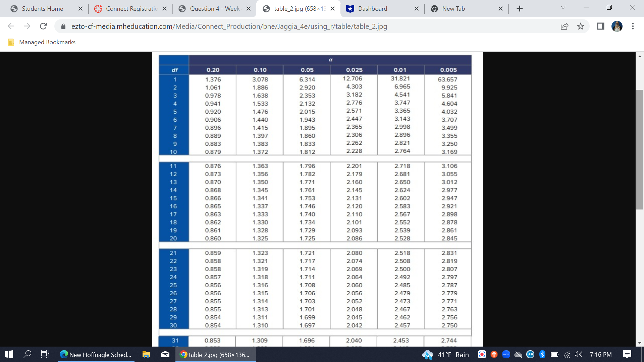Open the tab search dropdown
Image resolution: width=644 pixels, height=362 pixels.
(563, 8)
